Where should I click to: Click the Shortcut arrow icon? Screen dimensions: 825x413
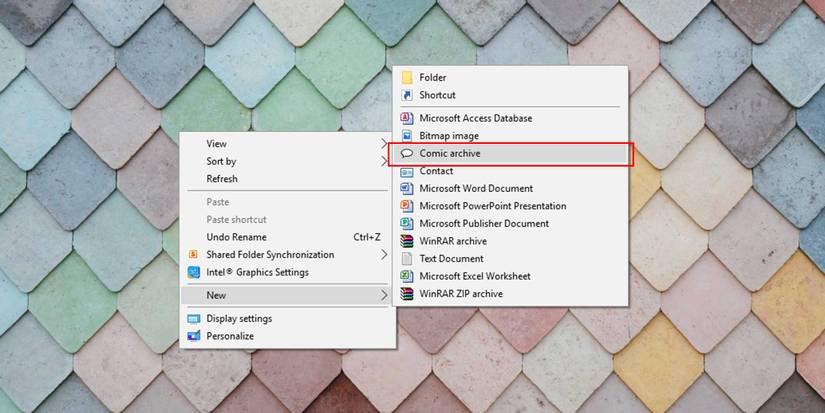coord(407,95)
